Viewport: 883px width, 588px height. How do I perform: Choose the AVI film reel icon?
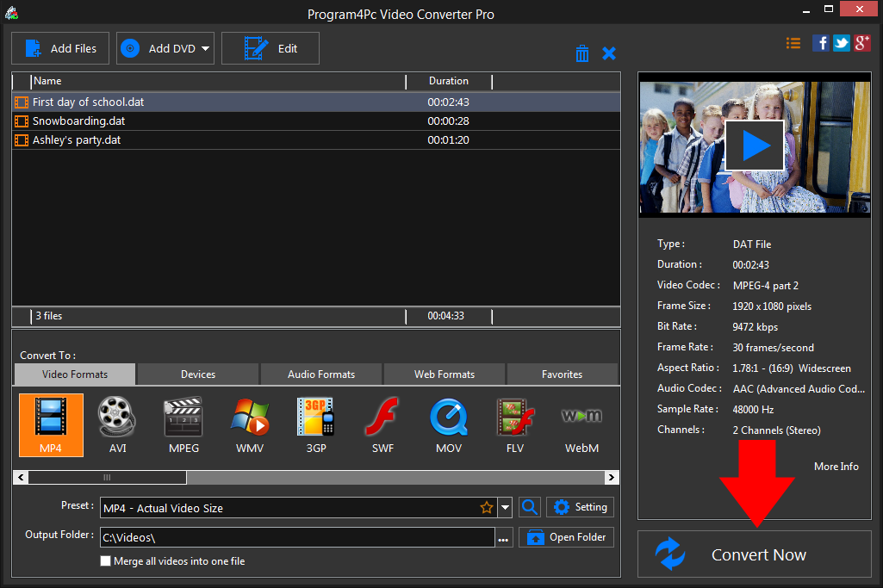coord(117,424)
